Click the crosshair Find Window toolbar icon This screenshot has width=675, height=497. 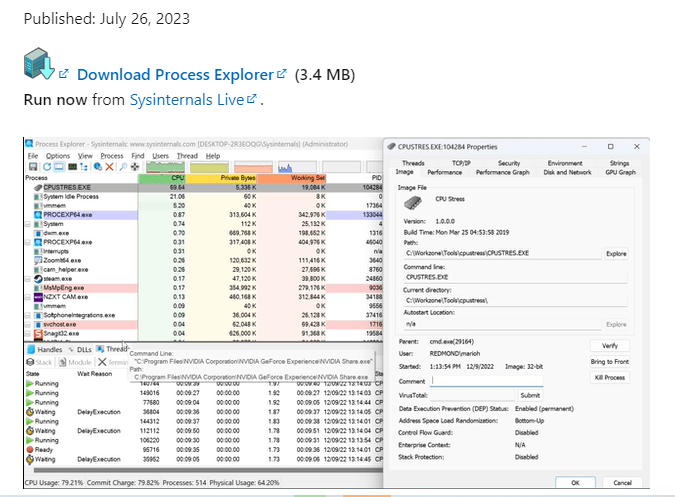[x=135, y=167]
